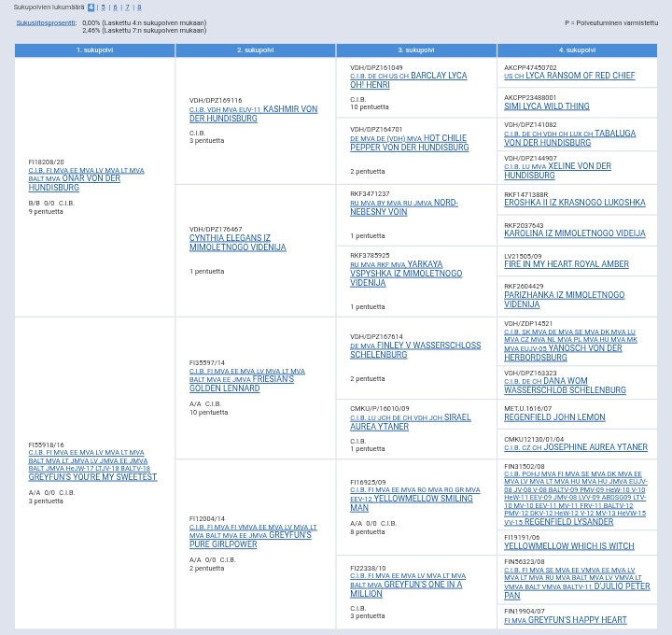
Task: Open Fire In My Heart Royal Amber
Action: point(566,264)
